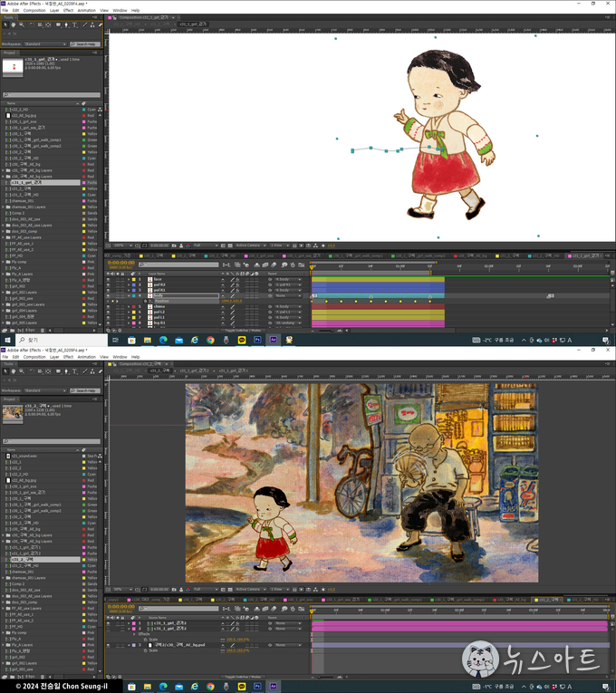The height and width of the screenshot is (693, 616).
Task: Open Microsoft Edge from the lower taskbar
Action: [163, 687]
